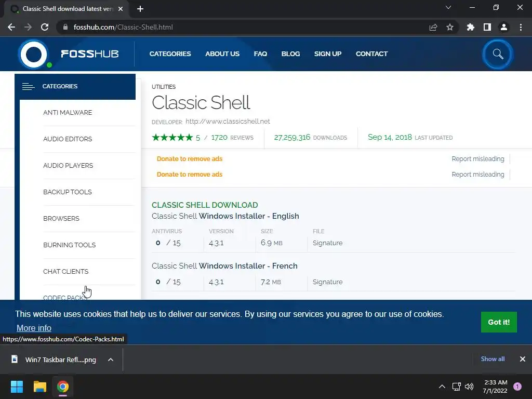532x399 pixels.
Task: Open the site search magnifier button
Action: 498,54
